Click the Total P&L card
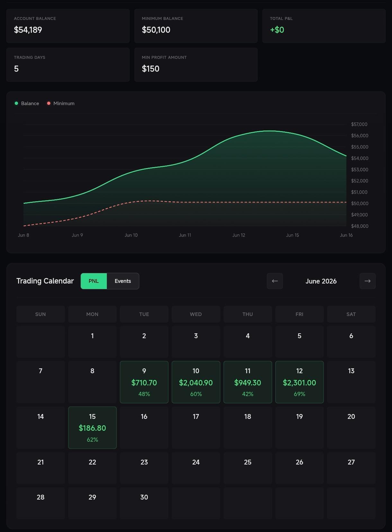The height and width of the screenshot is (532, 392). (324, 26)
